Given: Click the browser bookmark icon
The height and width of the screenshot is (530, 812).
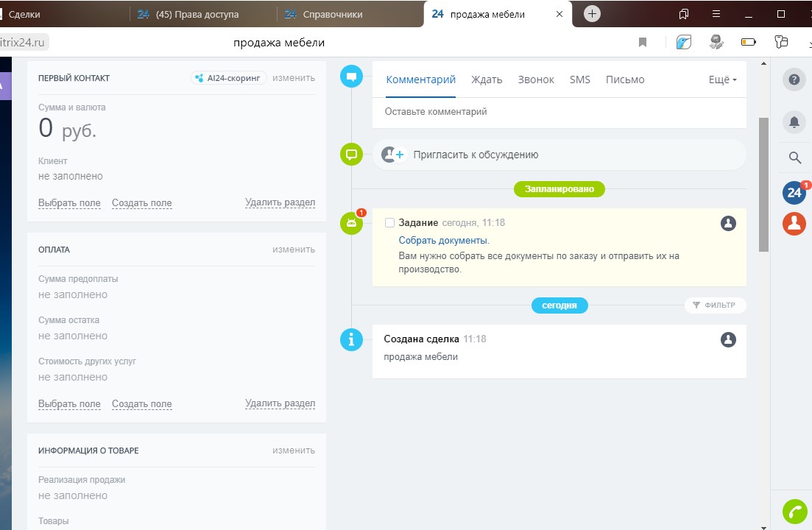Looking at the screenshot, I should (643, 42).
